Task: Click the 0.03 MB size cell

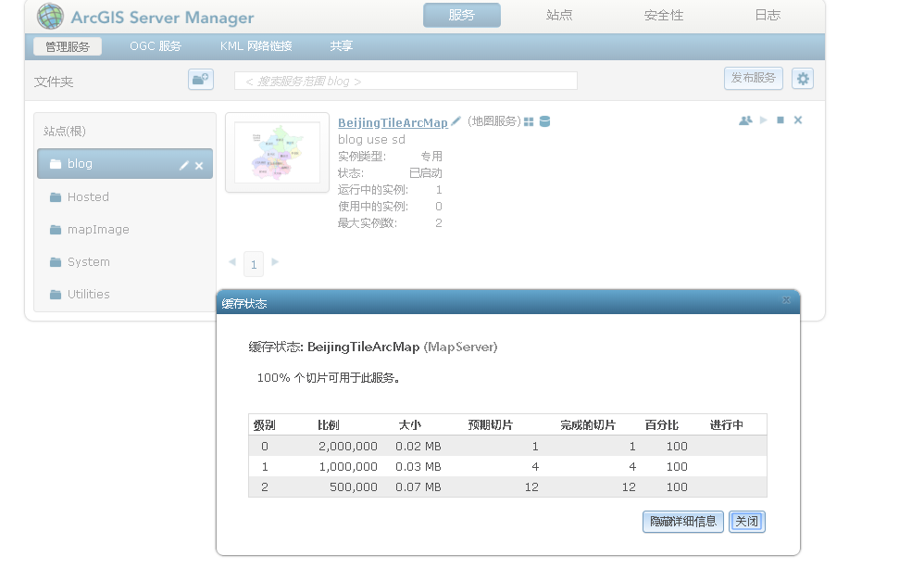Action: point(418,467)
